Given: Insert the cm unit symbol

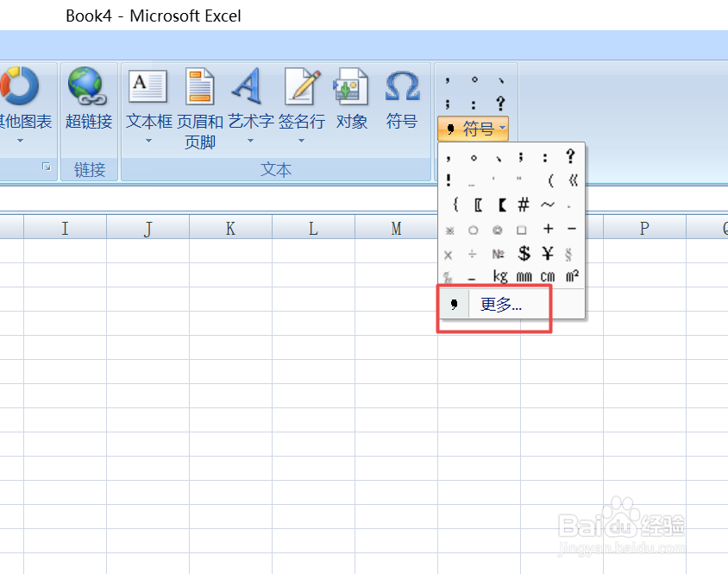Looking at the screenshot, I should tap(548, 276).
